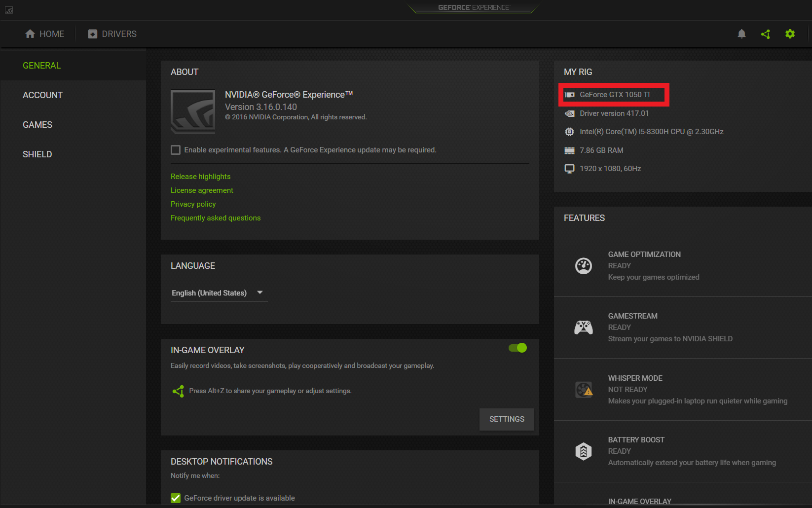The height and width of the screenshot is (508, 812).
Task: Enable experimental features checkbox
Action: [x=176, y=150]
